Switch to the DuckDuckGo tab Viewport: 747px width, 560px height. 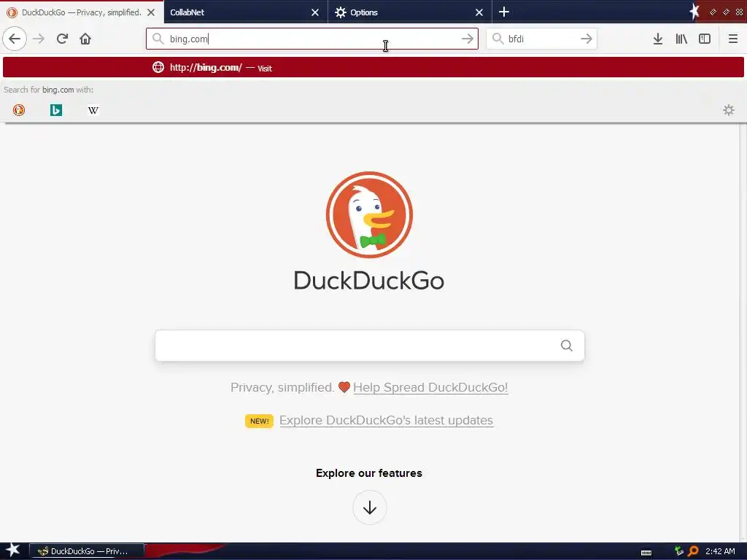pos(82,12)
